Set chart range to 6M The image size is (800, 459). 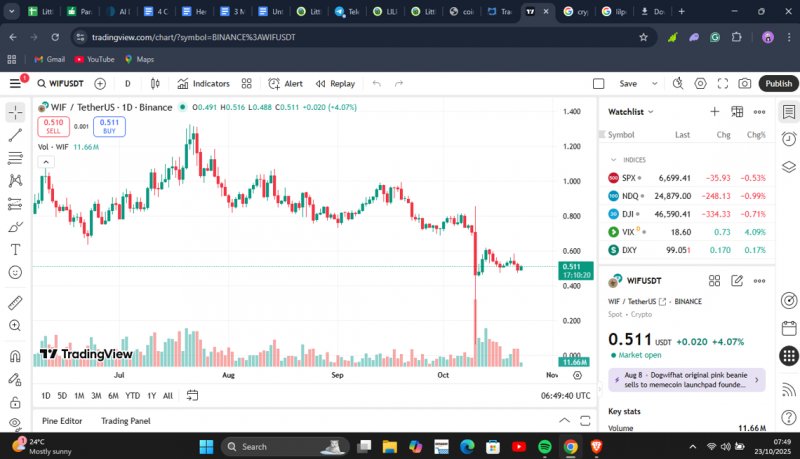click(113, 396)
